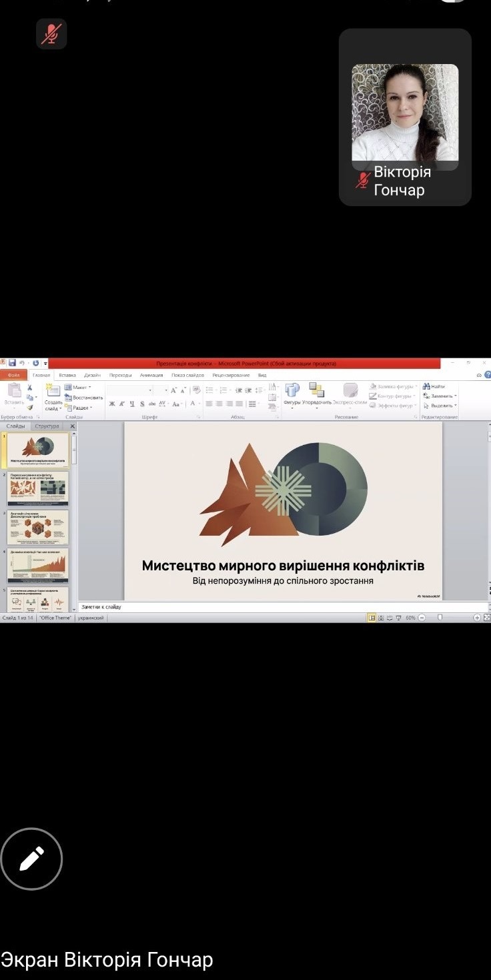Select the second slide thumbnail
This screenshot has height=980, width=491.
coord(38,489)
